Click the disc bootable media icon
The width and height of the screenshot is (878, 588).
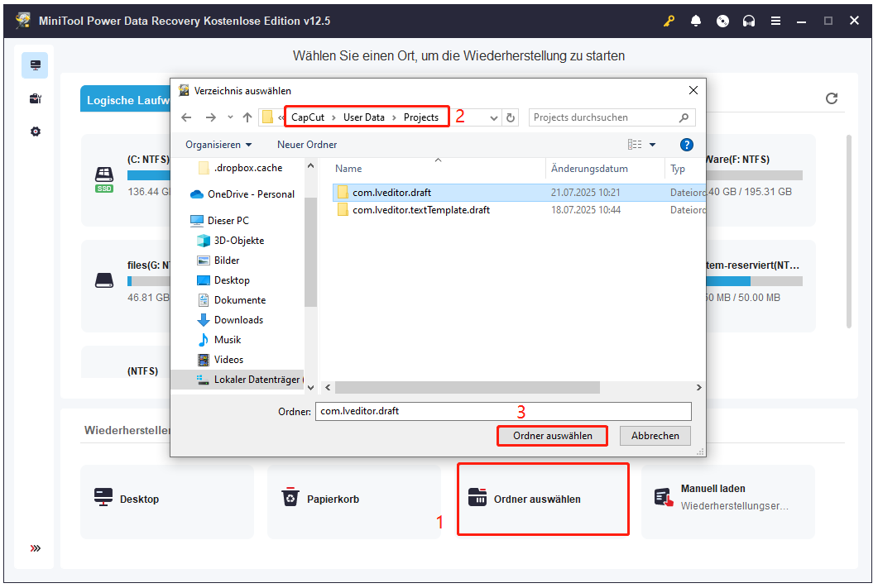[722, 22]
